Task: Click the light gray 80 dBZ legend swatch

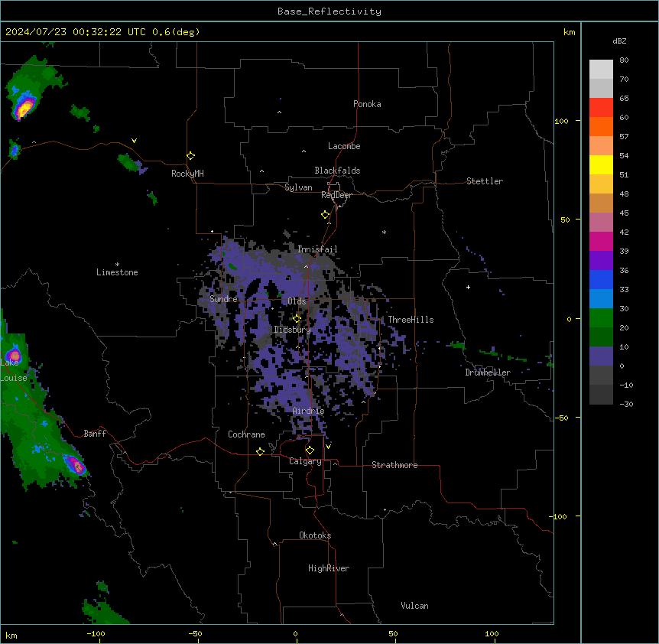Action: [x=601, y=70]
